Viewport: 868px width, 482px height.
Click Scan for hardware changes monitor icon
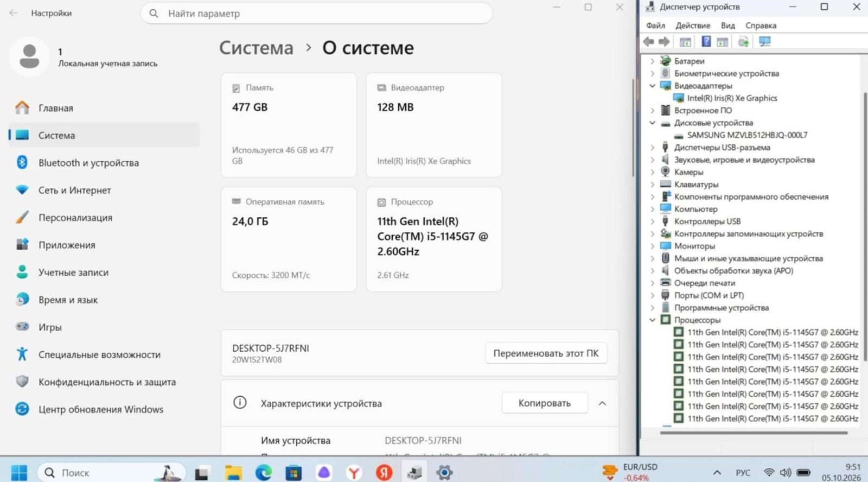pos(765,41)
